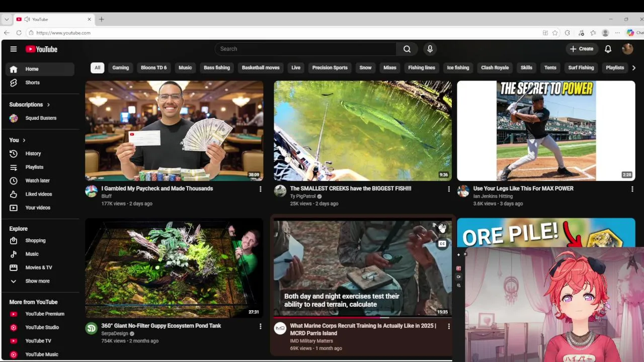The image size is (644, 362).
Task: Open a new browser tab with plus
Action: coord(101,19)
